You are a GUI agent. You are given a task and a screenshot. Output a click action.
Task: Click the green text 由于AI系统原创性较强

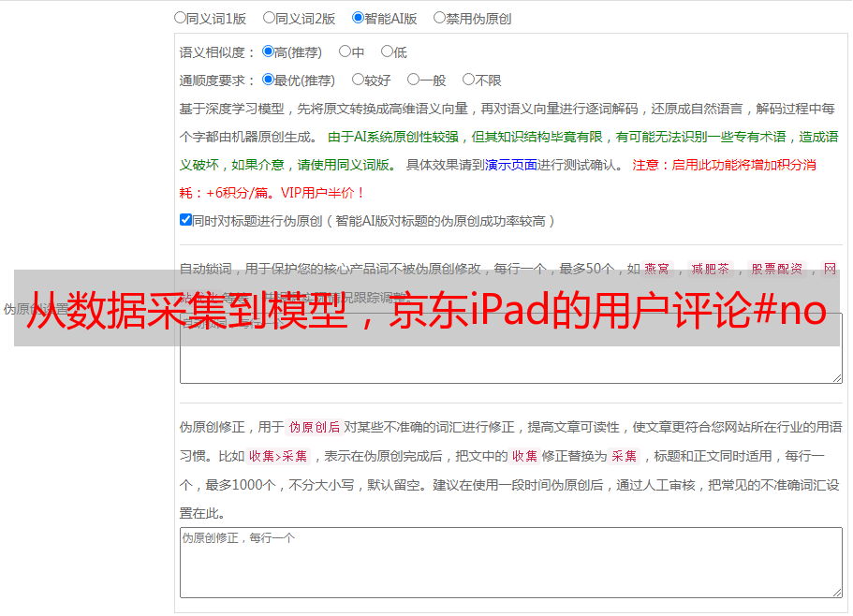point(393,137)
